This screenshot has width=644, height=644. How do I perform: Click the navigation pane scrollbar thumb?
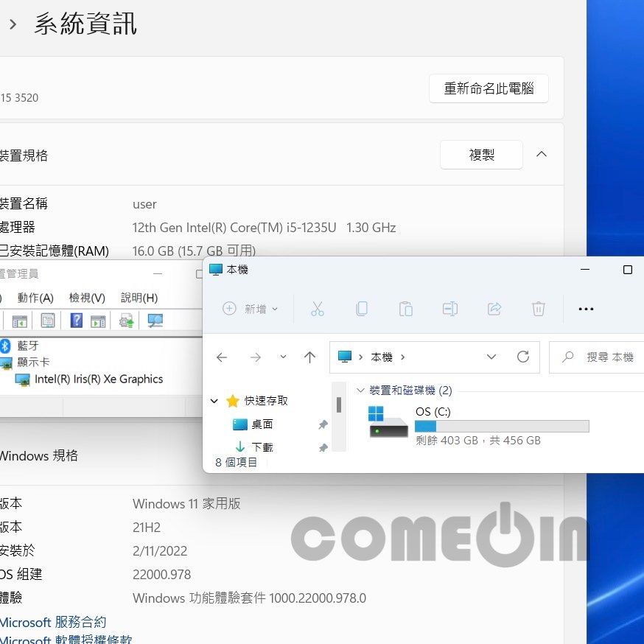click(339, 405)
